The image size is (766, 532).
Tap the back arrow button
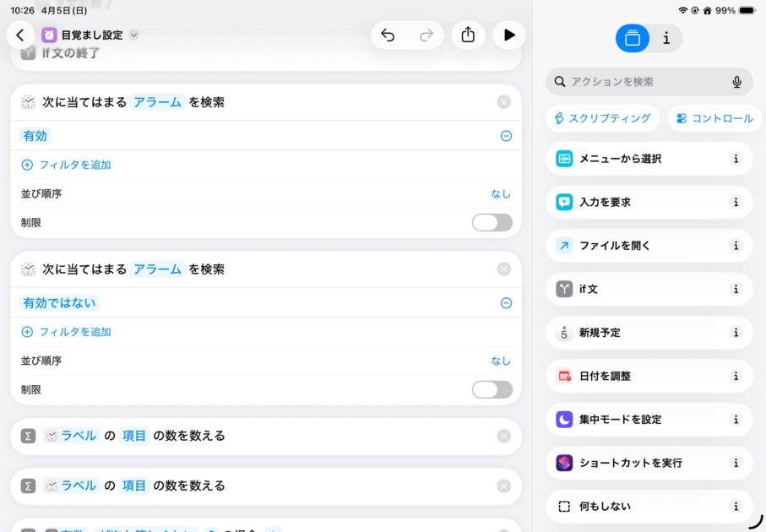click(x=20, y=35)
